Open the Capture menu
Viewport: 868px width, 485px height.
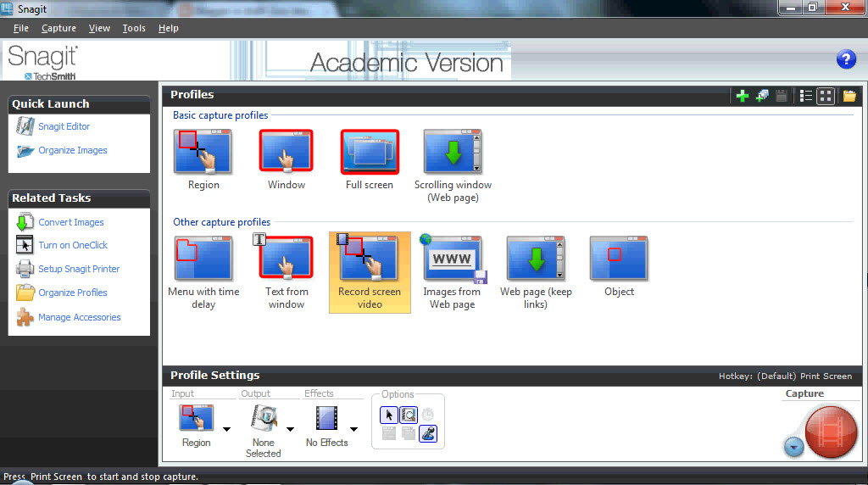(x=58, y=28)
